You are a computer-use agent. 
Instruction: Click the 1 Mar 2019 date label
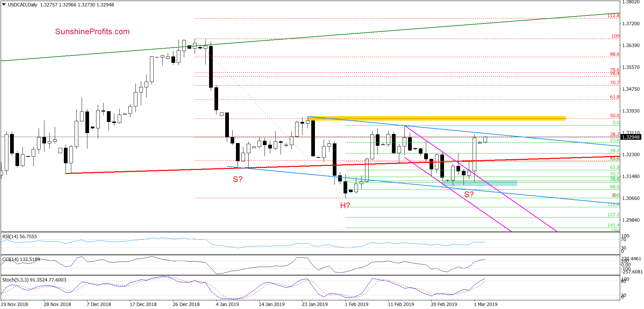click(x=486, y=304)
